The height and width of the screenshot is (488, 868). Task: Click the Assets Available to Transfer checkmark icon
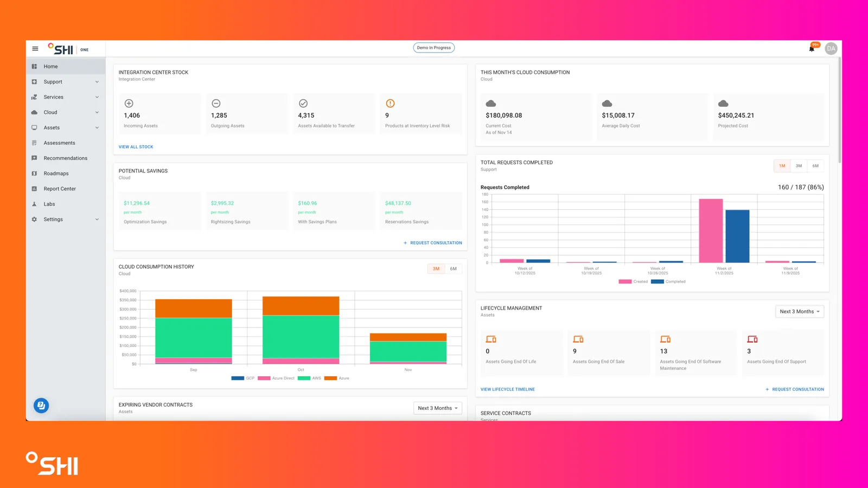click(303, 103)
